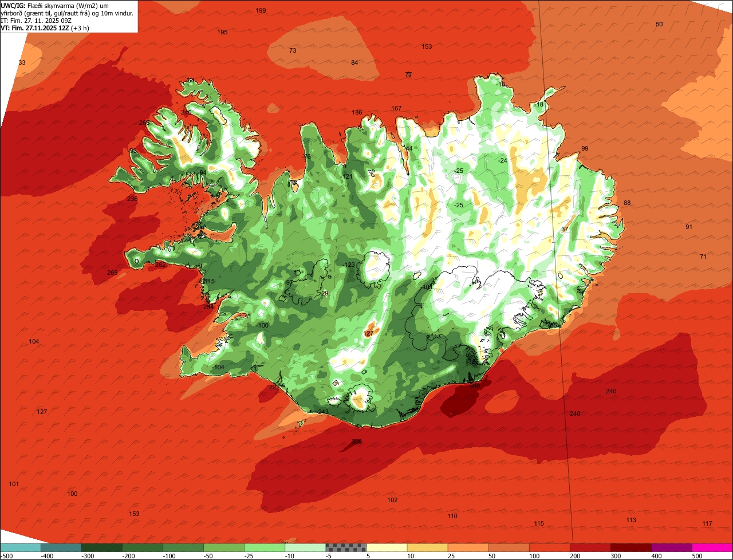733x560 pixels.
Task: Click the map value '-24'
Action: coord(502,161)
